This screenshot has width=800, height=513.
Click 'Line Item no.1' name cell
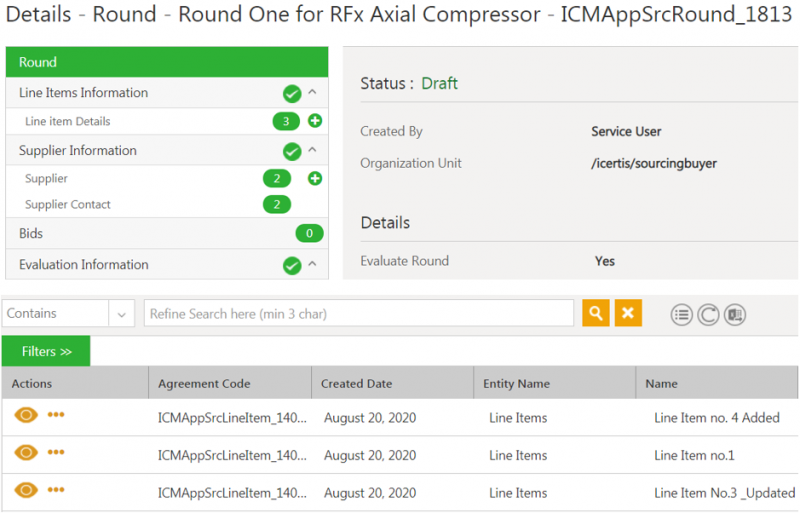pos(694,455)
